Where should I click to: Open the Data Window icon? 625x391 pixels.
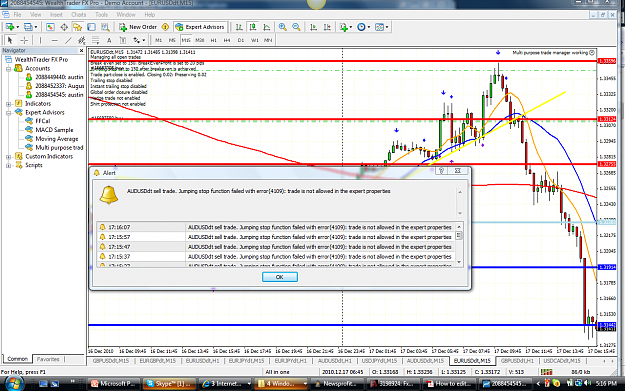pyautogui.click(x=64, y=27)
